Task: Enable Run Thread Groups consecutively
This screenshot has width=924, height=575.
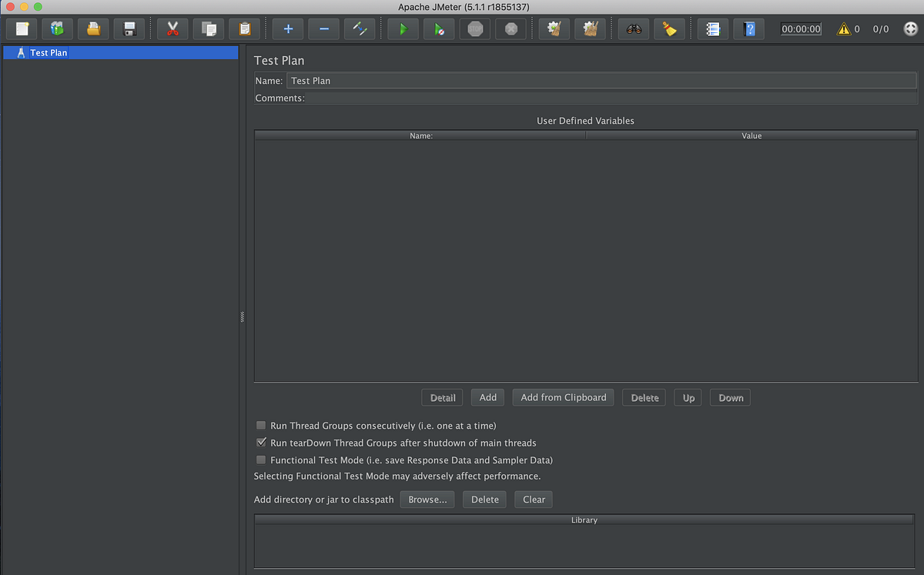Action: [261, 425]
